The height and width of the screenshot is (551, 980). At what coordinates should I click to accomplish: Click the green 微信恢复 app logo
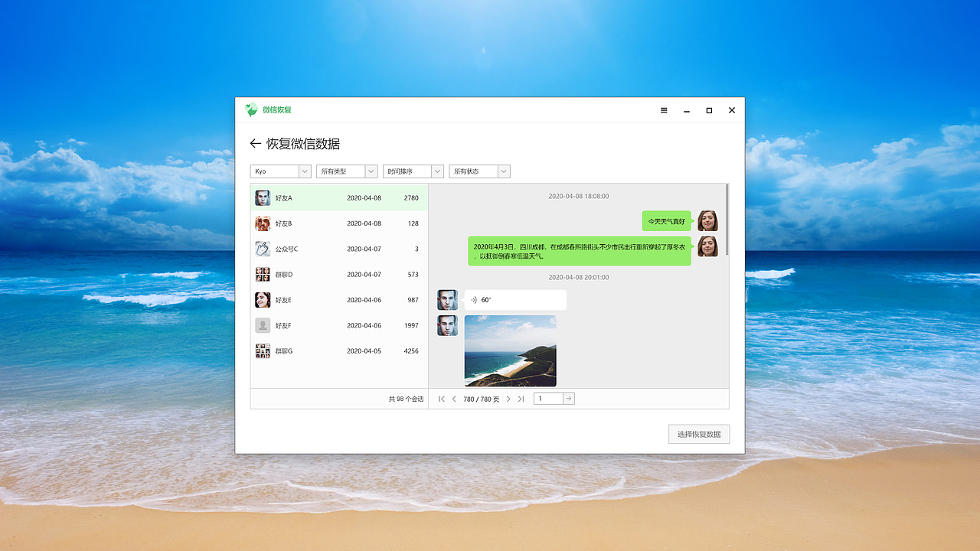point(251,110)
